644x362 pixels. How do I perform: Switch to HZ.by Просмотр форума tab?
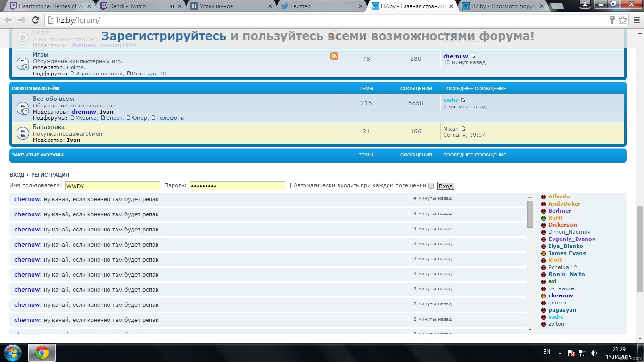(x=503, y=6)
